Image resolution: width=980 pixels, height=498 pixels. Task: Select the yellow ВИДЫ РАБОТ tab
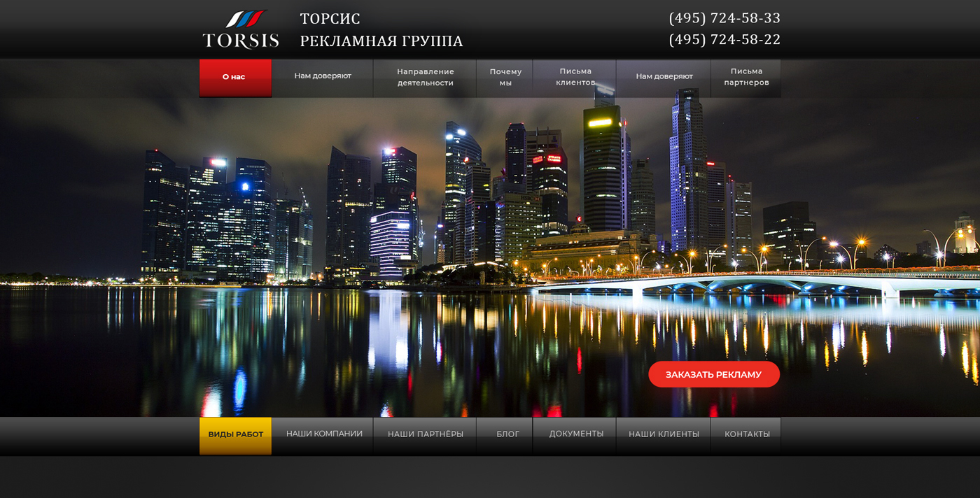pos(235,434)
